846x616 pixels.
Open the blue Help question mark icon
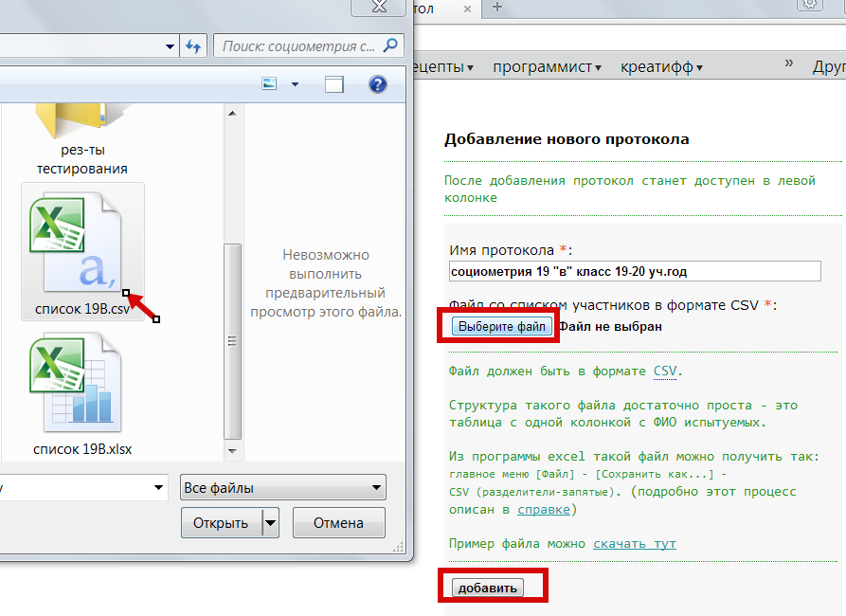tap(378, 84)
